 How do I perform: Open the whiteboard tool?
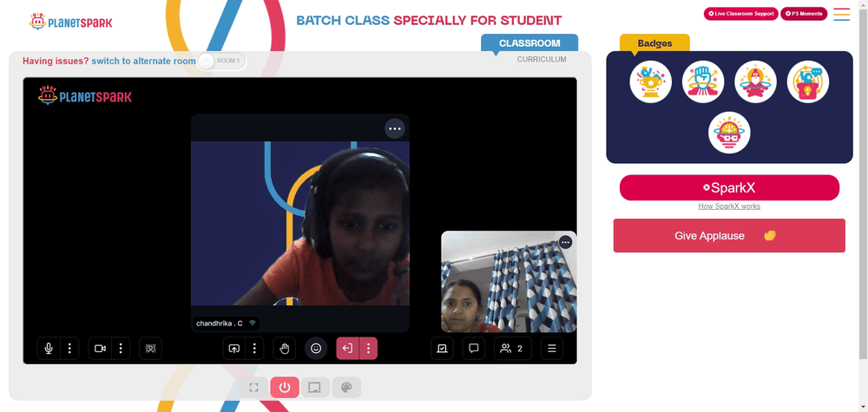click(442, 349)
